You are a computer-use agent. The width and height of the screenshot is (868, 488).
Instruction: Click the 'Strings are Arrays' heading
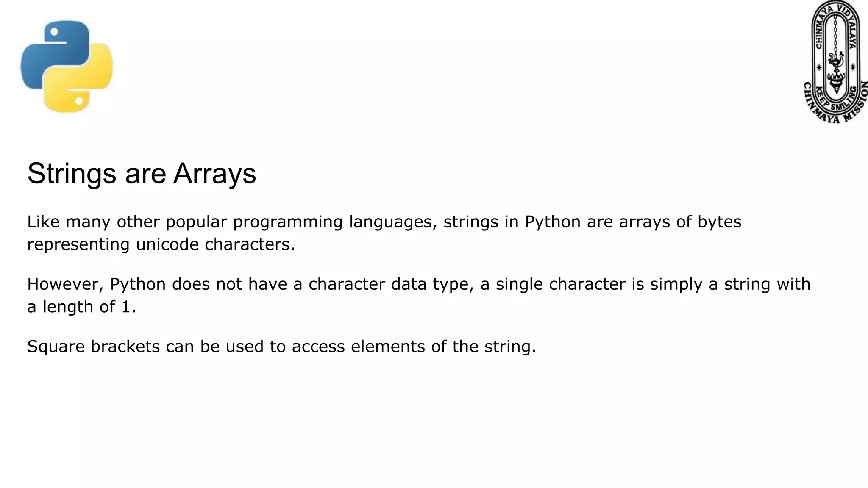coord(142,173)
